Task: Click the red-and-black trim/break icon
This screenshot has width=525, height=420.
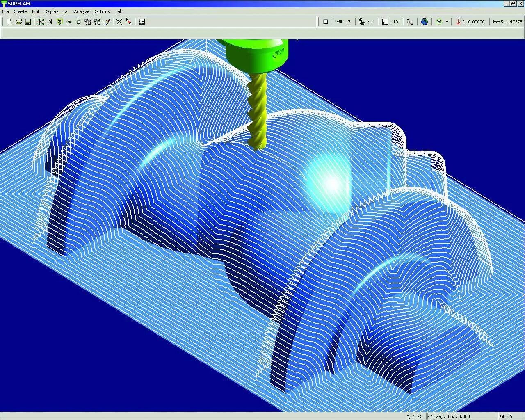Action: pyautogui.click(x=129, y=22)
